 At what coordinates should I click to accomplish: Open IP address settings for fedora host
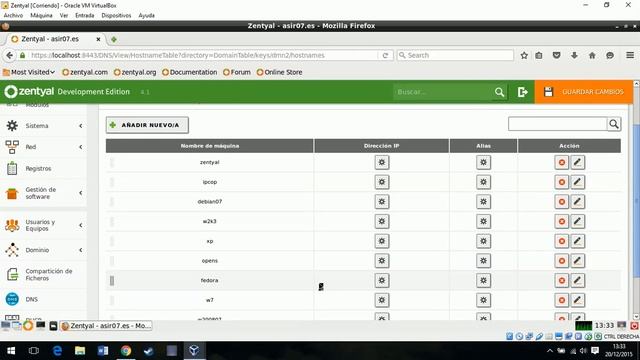[x=382, y=280]
